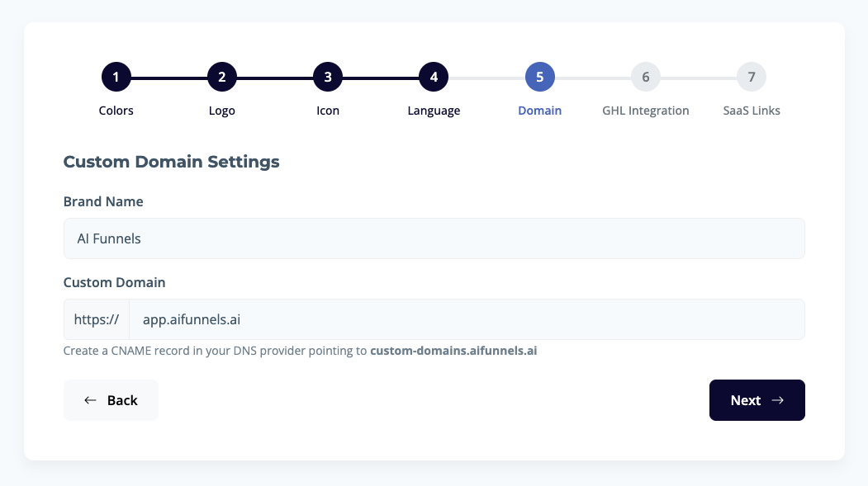Click the Next button to continue
The width and height of the screenshot is (868, 486).
pyautogui.click(x=757, y=400)
